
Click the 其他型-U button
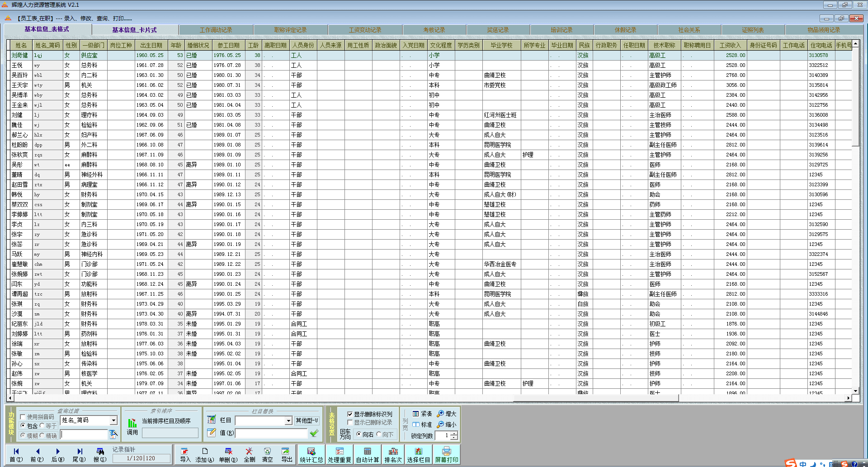tap(307, 420)
